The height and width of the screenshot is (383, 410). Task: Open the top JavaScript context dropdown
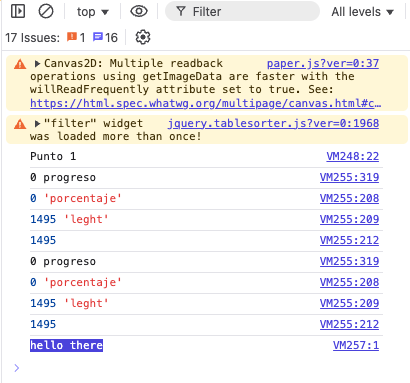coord(92,12)
